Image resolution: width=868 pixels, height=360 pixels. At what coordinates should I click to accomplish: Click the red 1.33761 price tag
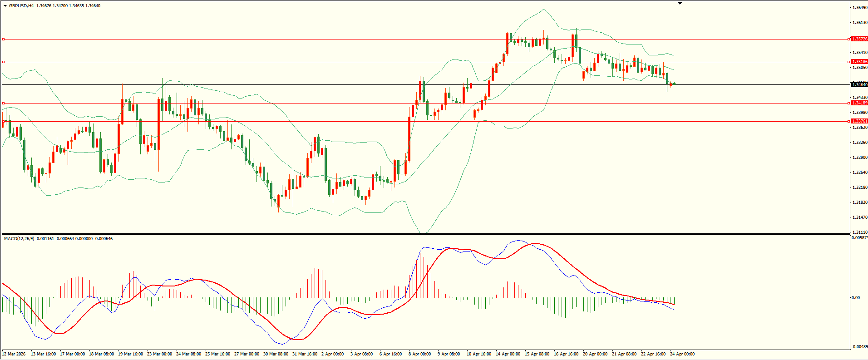[859, 121]
